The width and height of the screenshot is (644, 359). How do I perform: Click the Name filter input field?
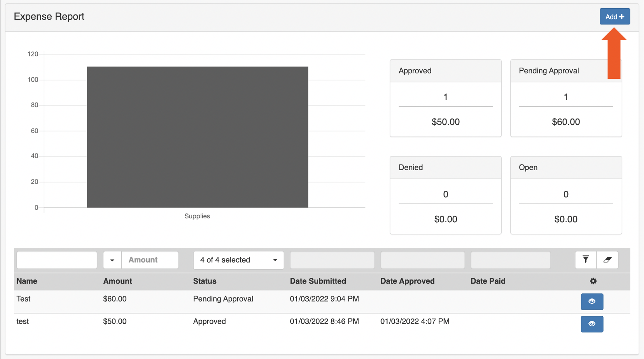[57, 260]
